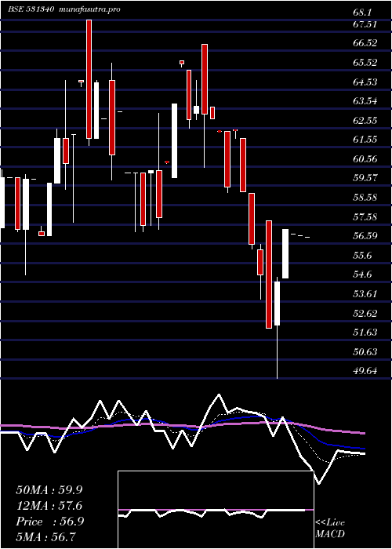Image resolution: width=392 pixels, height=549 pixels.
Task: Click the 49.64 price axis label
Action: [x=365, y=370]
